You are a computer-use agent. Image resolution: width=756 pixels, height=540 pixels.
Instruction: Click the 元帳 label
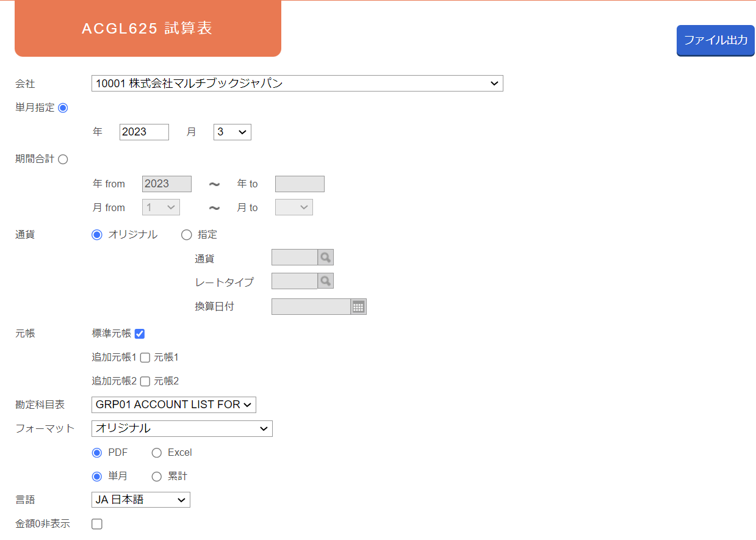[25, 334]
